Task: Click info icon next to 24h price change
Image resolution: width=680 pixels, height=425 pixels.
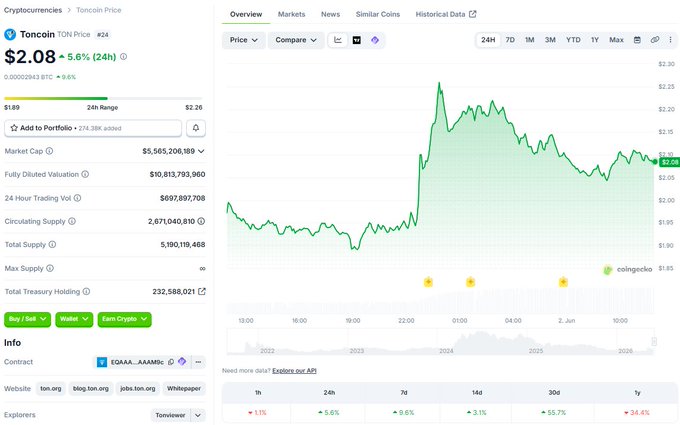Action: (x=124, y=56)
